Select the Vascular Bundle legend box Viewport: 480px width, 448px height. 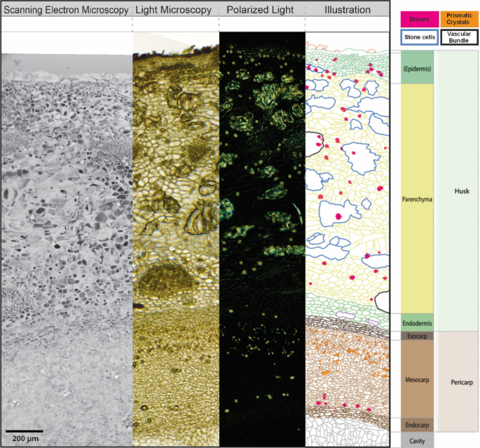point(459,37)
